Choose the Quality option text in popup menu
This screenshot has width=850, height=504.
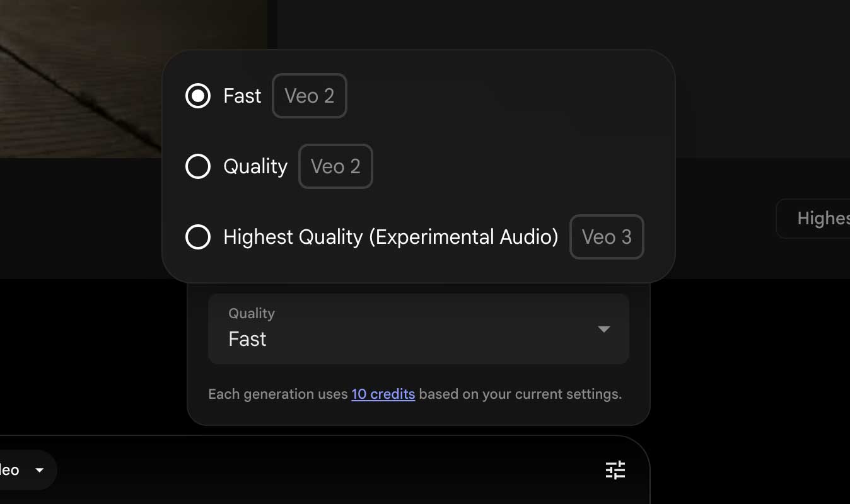click(x=255, y=166)
